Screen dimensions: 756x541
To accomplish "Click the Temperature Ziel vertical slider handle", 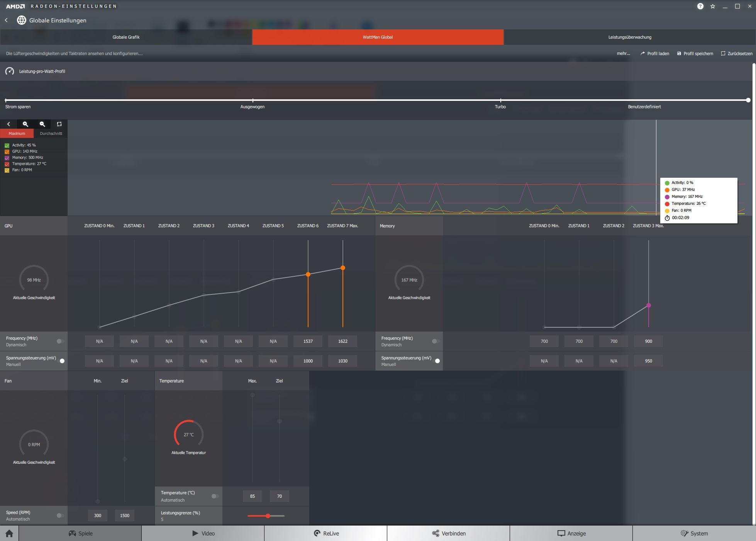I will point(280,421).
